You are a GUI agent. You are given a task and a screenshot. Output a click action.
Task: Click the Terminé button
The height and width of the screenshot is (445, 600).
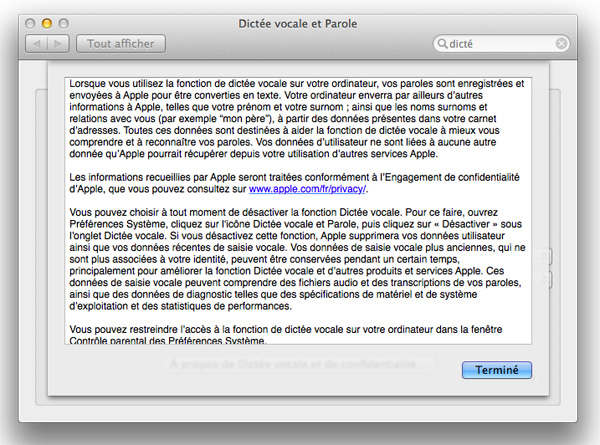497,370
